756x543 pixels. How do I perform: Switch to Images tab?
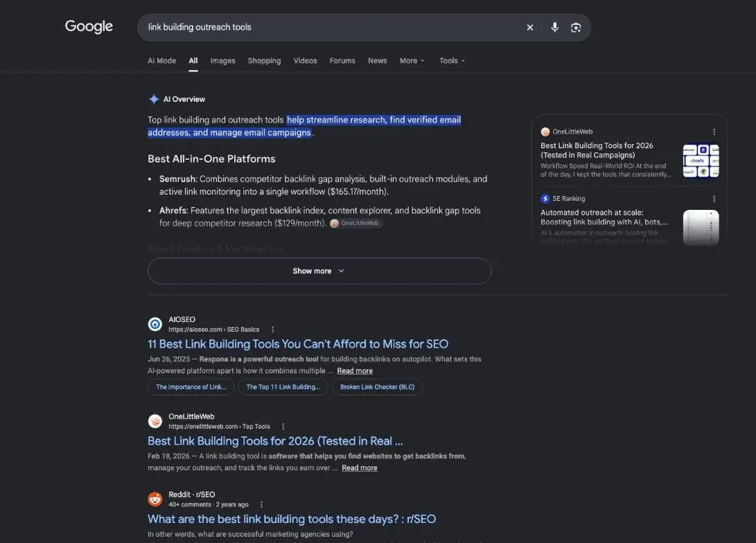tap(222, 61)
